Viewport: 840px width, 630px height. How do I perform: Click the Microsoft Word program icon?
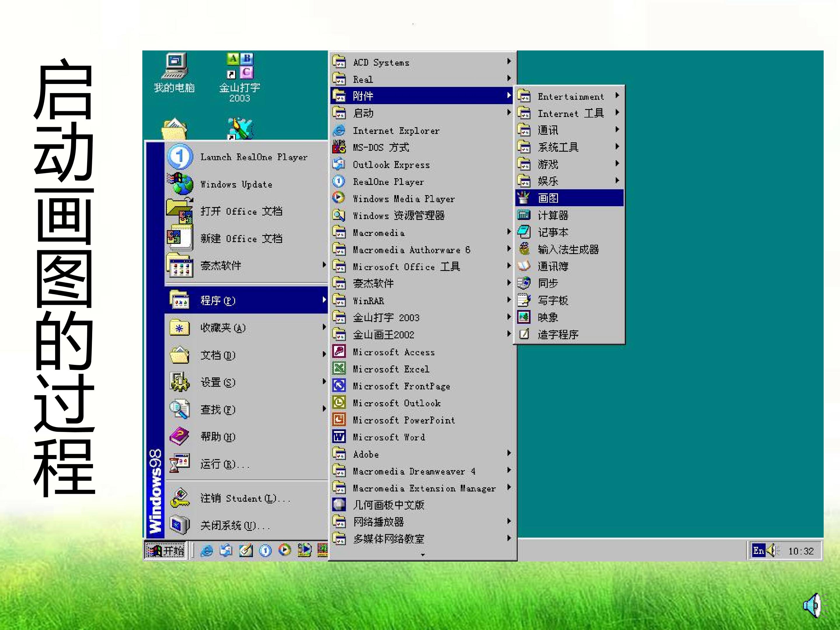tap(339, 437)
